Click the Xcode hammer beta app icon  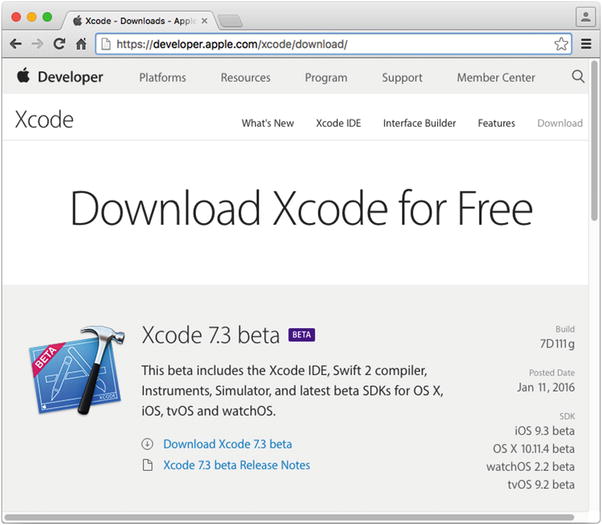(x=77, y=371)
